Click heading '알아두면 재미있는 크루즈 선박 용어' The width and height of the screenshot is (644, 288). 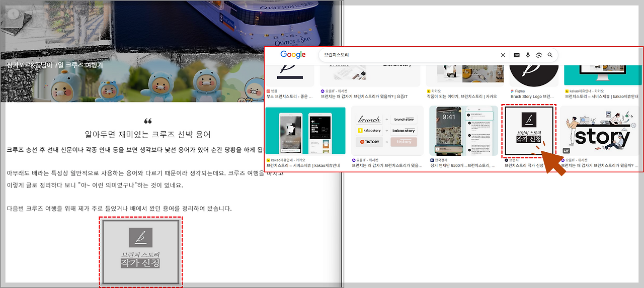tap(148, 135)
